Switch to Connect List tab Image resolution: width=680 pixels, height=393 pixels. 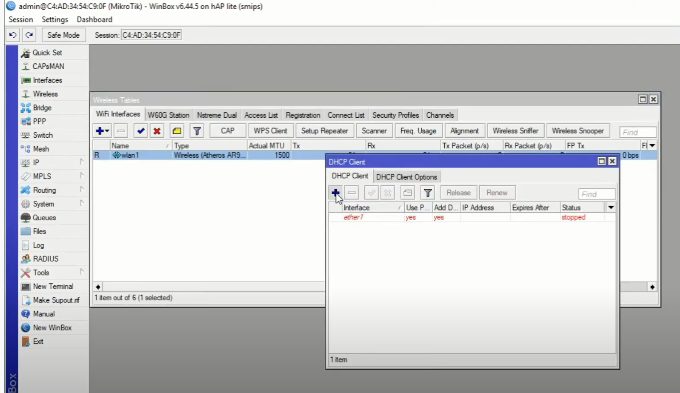(346, 115)
